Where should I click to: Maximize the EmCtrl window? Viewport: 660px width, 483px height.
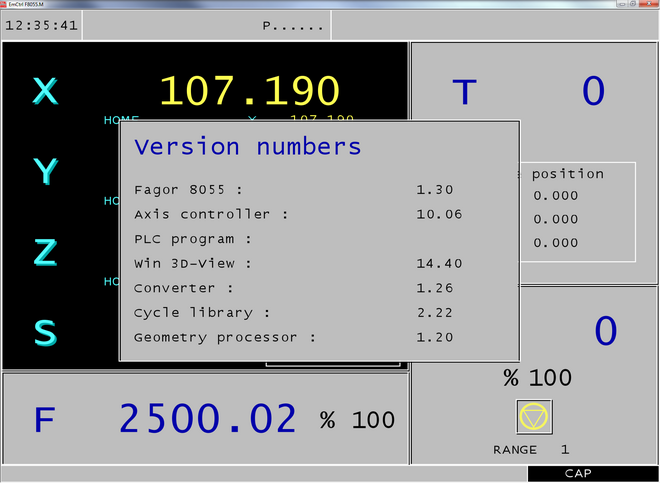pyautogui.click(x=632, y=4)
